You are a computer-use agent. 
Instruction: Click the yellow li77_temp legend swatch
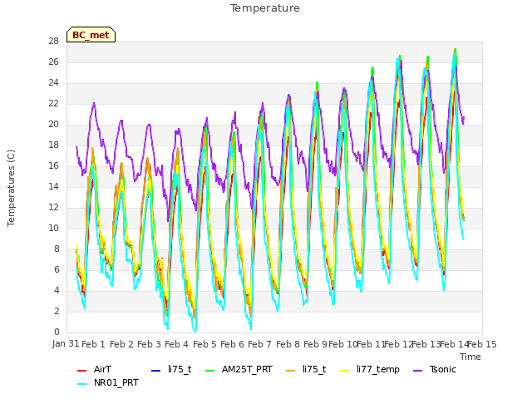[344, 371]
